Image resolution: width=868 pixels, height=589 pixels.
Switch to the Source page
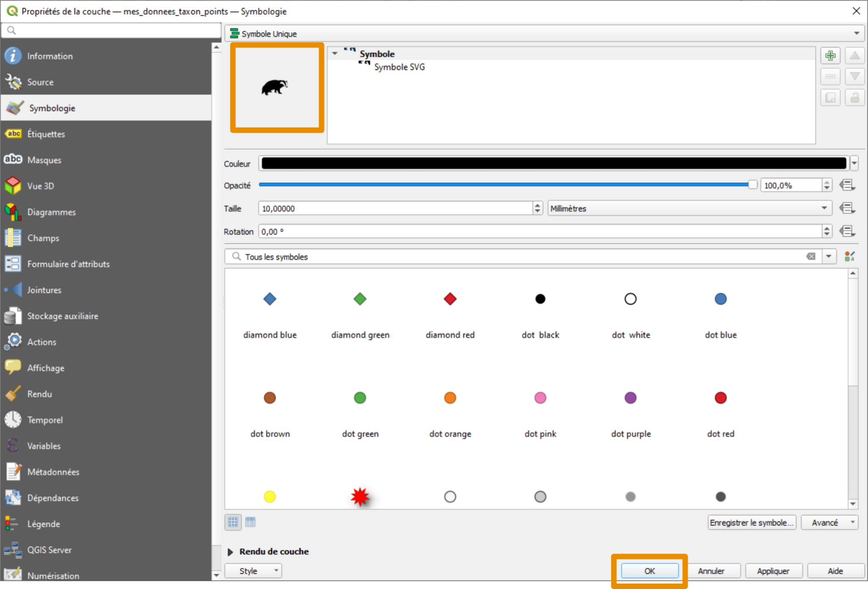(13, 81)
